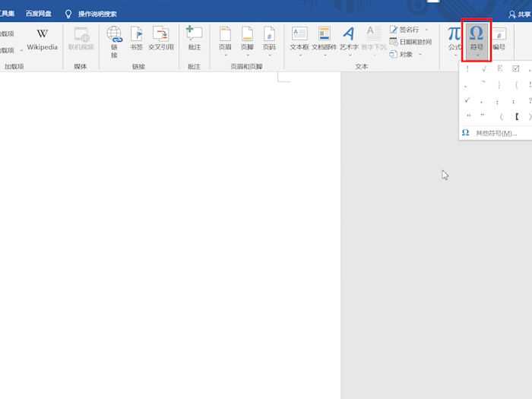Expand the 对象 object dropdown arrow
Screen dimensions: 532x399
[420, 55]
